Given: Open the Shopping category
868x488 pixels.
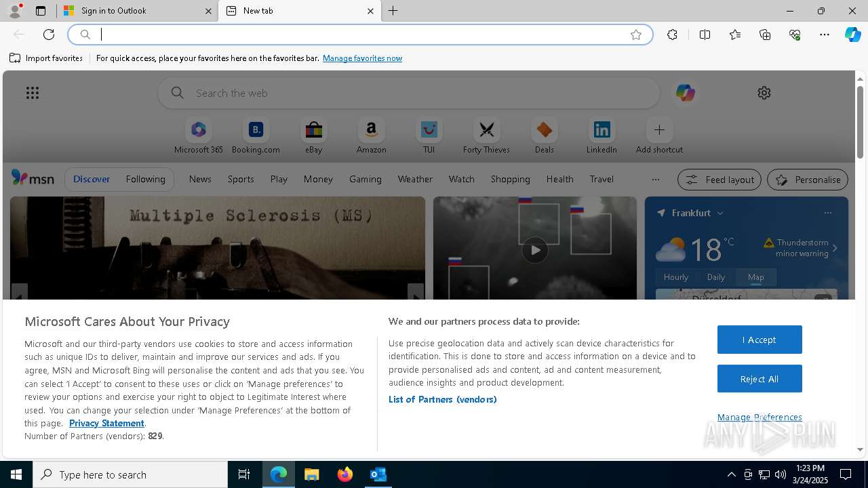Looking at the screenshot, I should 511,179.
